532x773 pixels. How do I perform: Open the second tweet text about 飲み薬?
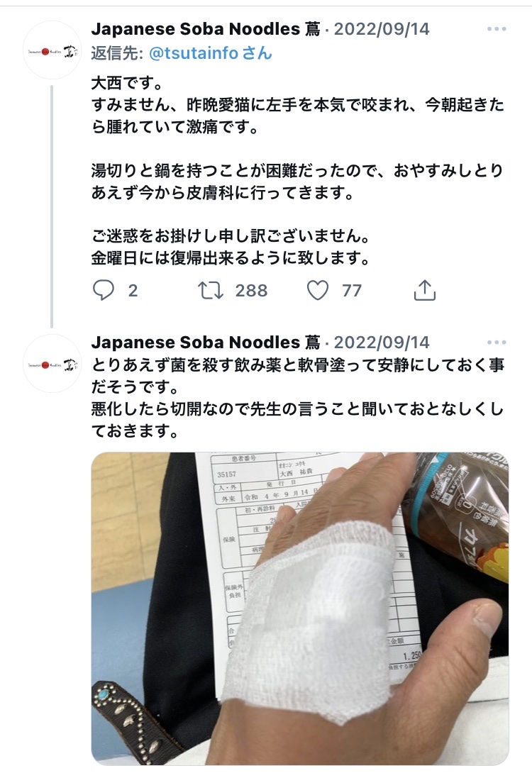point(298,398)
